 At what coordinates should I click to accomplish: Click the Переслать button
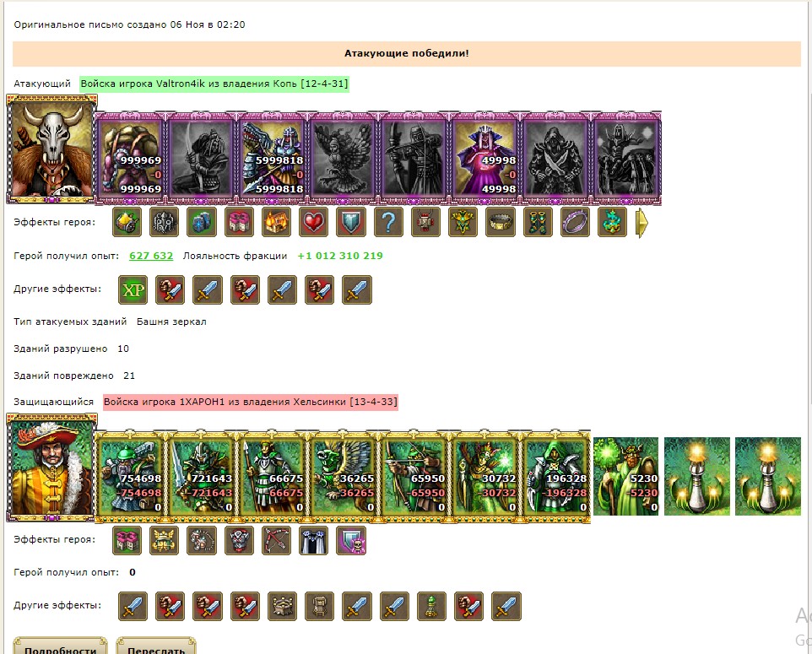(x=156, y=646)
